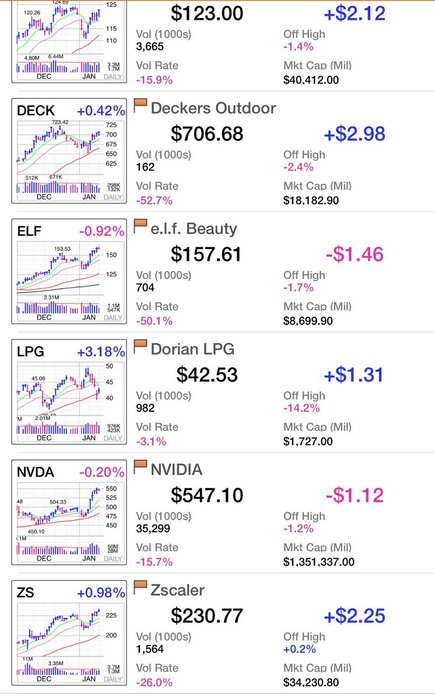This screenshot has width=435, height=700.
Task: Tap the orange flag beside NVIDIA
Action: click(140, 468)
